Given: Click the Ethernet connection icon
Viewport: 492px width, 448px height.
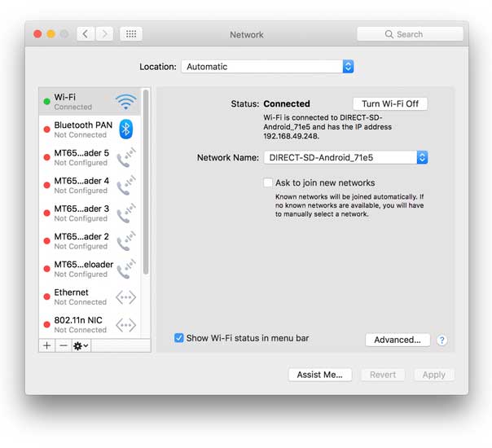Looking at the screenshot, I should point(125,297).
